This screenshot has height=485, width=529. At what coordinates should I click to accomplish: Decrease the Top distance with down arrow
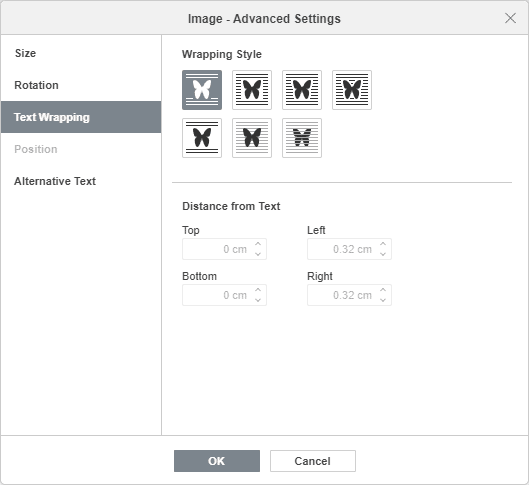(258, 254)
